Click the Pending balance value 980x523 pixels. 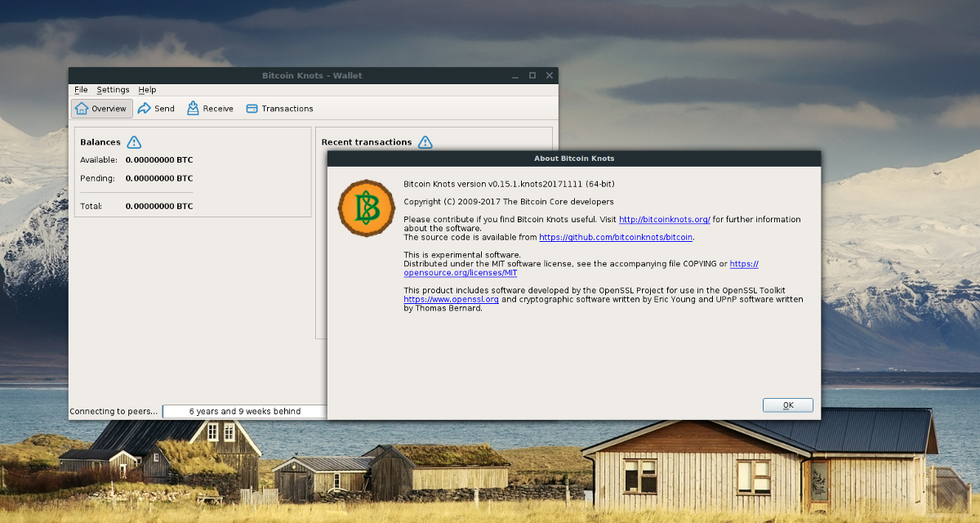[x=159, y=178]
